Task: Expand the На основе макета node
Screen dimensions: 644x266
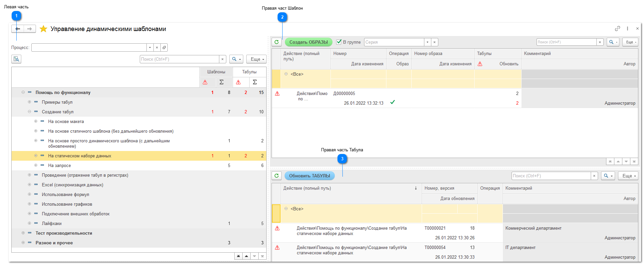Action: [x=36, y=121]
